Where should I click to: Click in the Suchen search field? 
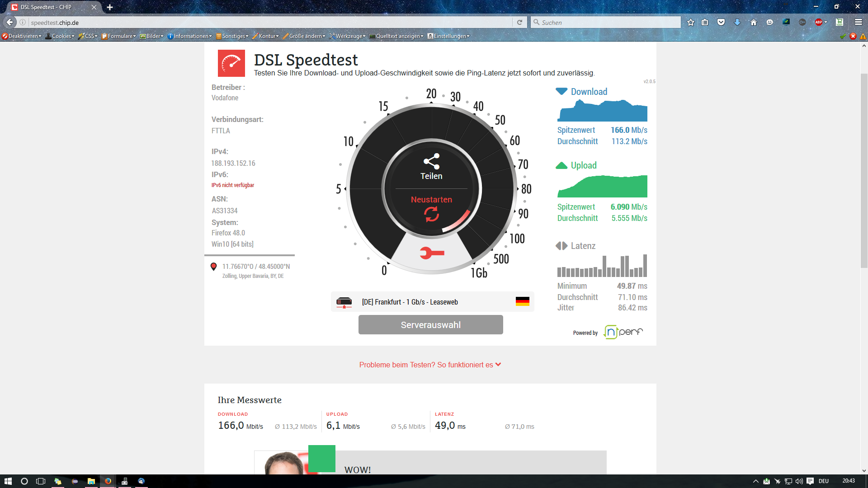coord(608,22)
